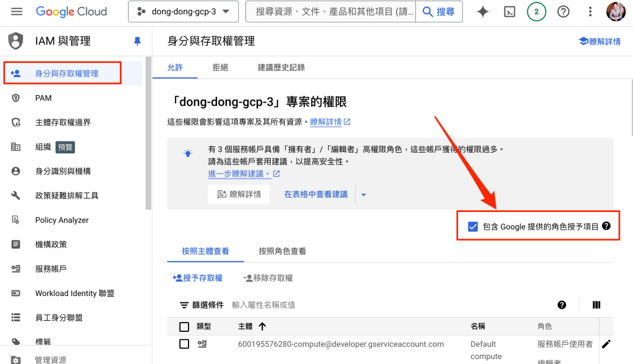
Task: Edit principal pencil icon for compute service account
Action: (606, 344)
